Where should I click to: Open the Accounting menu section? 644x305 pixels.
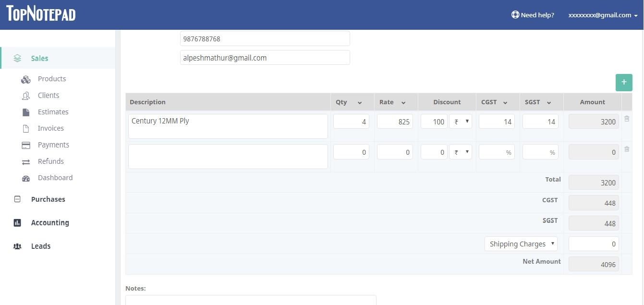50,223
